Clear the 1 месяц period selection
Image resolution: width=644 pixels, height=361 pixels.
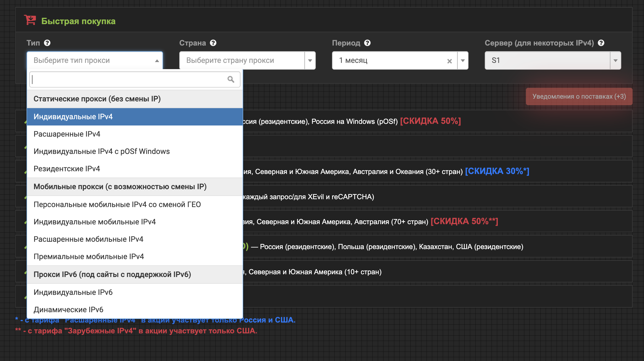tap(449, 61)
